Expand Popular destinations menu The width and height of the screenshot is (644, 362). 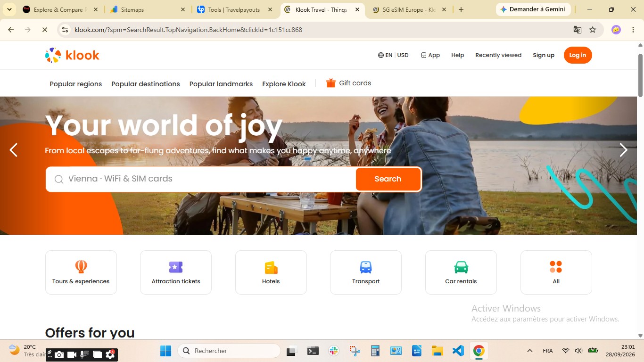tap(146, 84)
